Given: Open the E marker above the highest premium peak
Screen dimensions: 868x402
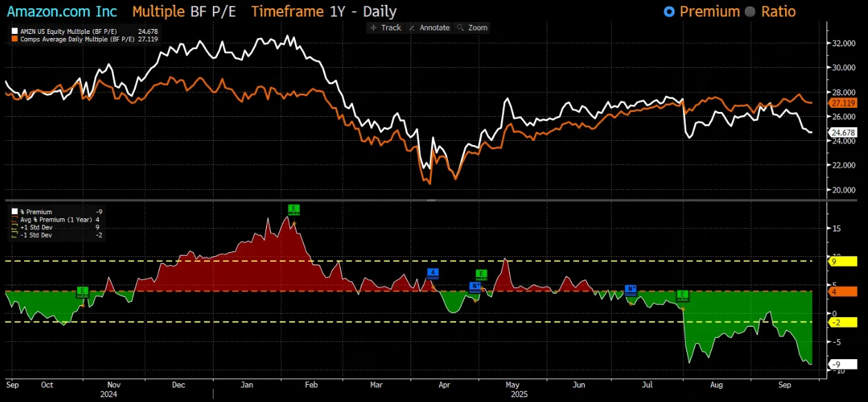Looking at the screenshot, I should [x=294, y=209].
